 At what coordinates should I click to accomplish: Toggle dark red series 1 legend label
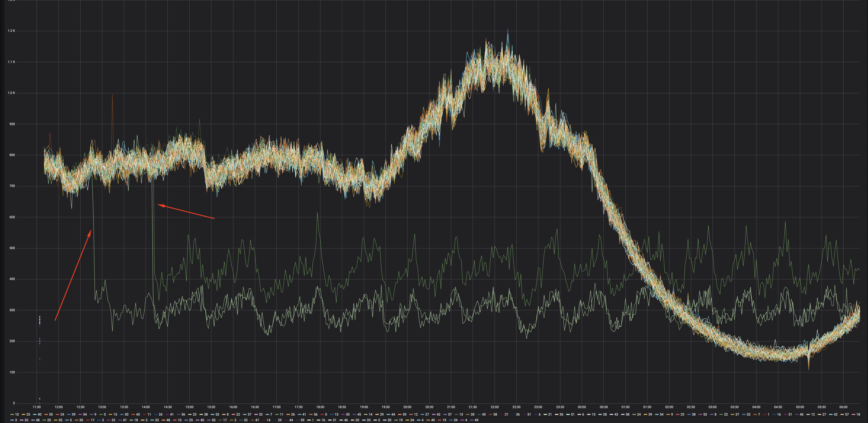769,415
